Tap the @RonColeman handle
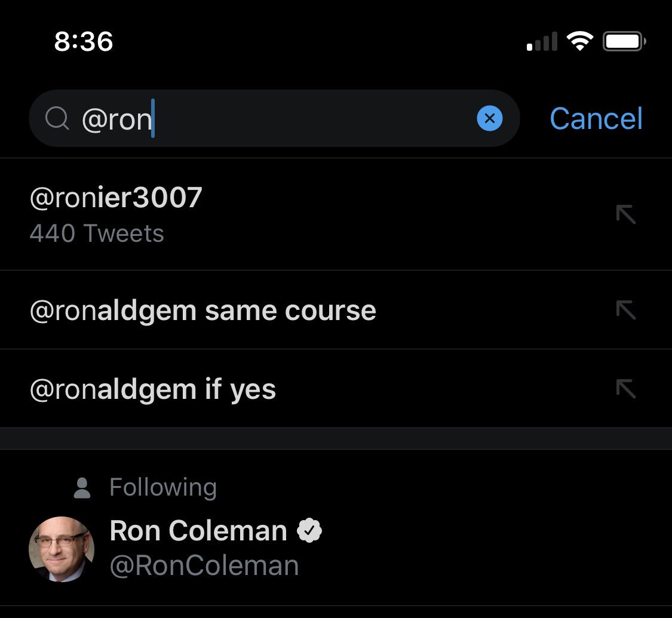This screenshot has height=618, width=672. pyautogui.click(x=204, y=565)
